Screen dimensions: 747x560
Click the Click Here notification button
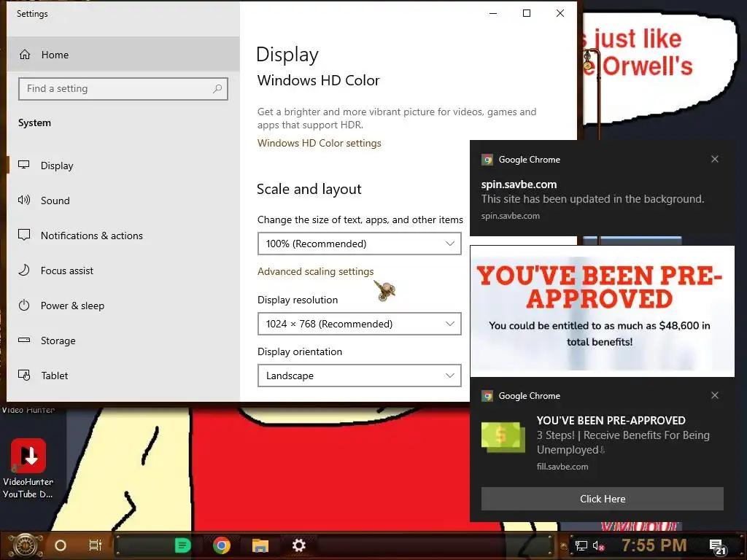click(602, 499)
